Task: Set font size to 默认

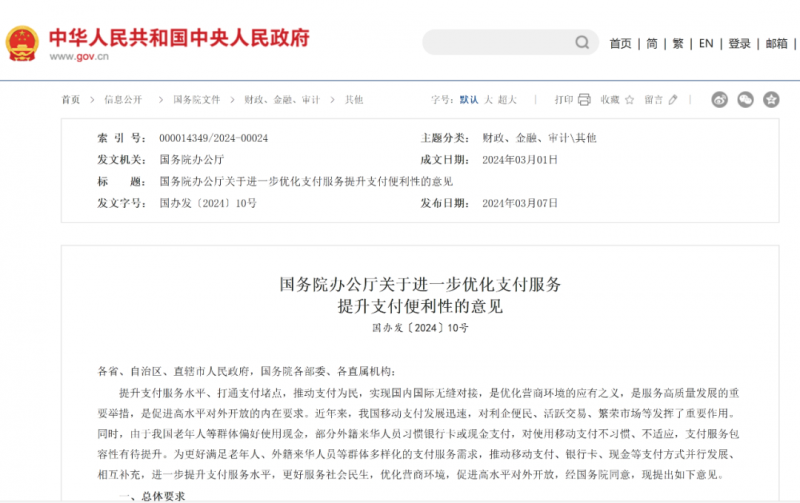Action: (x=469, y=100)
